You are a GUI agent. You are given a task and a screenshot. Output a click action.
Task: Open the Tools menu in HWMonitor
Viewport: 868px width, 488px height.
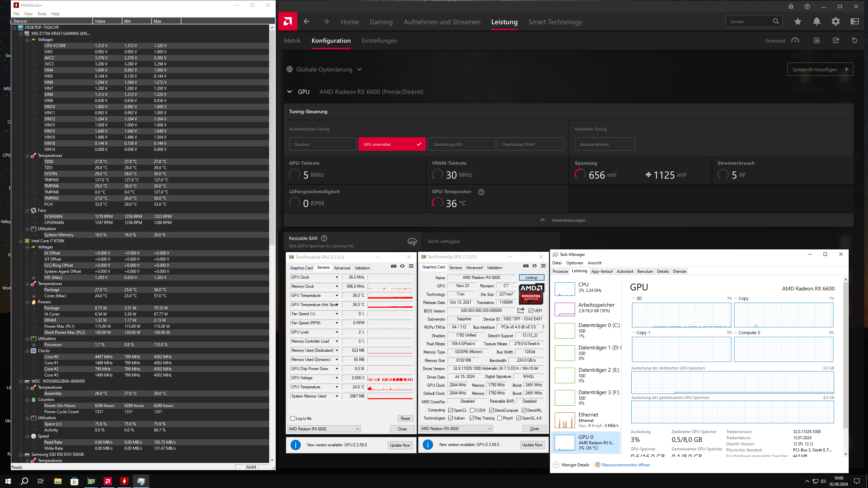pyautogui.click(x=42, y=14)
